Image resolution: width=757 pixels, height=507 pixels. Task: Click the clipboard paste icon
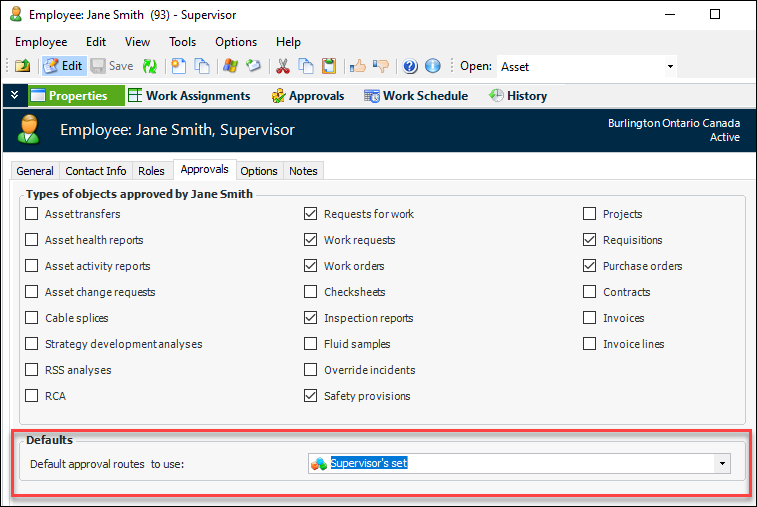(327, 66)
